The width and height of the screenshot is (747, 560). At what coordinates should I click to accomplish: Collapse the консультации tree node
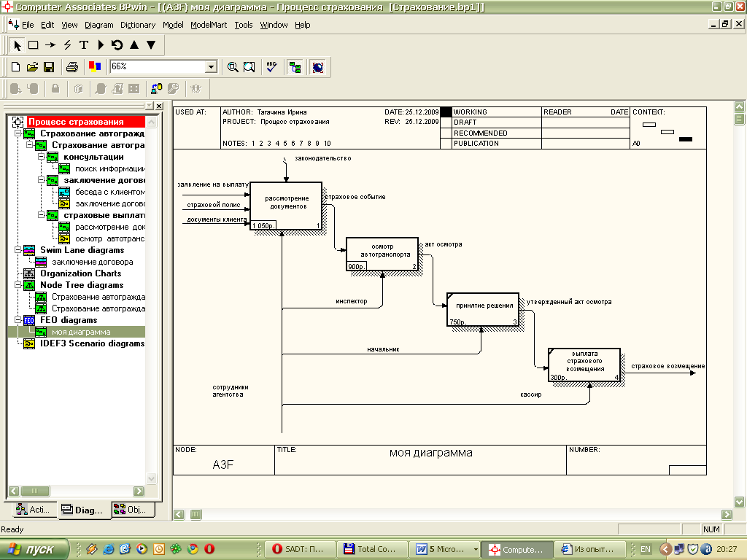(41, 157)
